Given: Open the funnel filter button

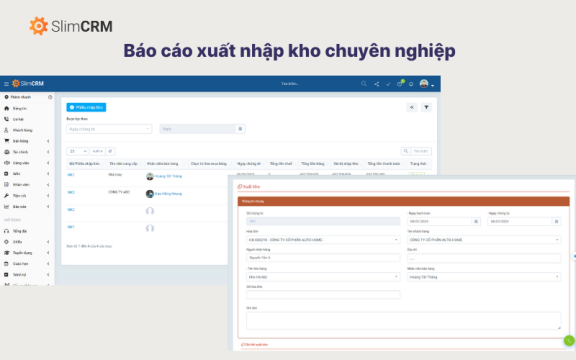Looking at the screenshot, I should 426,107.
